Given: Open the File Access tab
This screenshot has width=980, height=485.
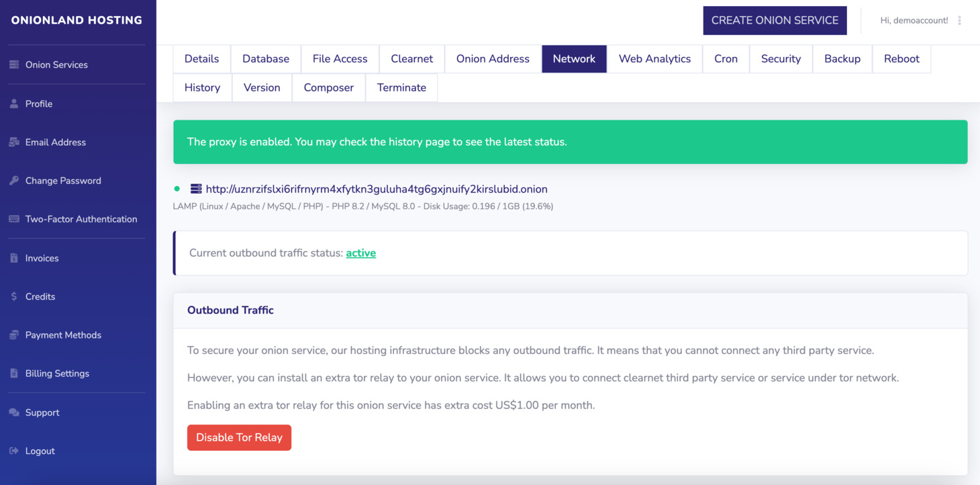Looking at the screenshot, I should 340,58.
